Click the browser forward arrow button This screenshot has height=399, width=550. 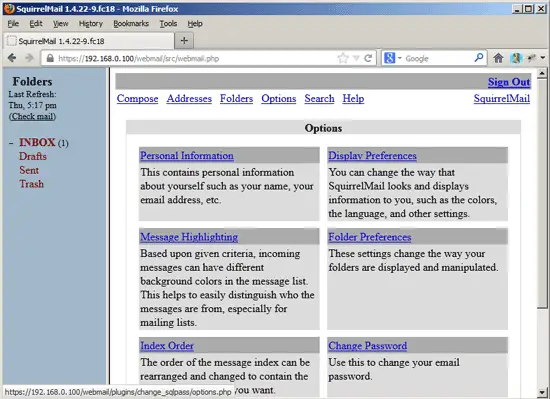(x=29, y=58)
